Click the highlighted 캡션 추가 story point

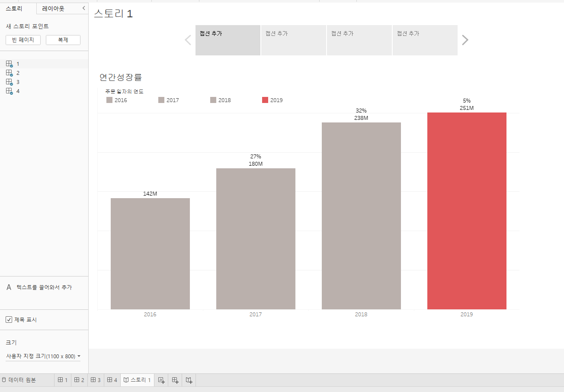pos(228,40)
